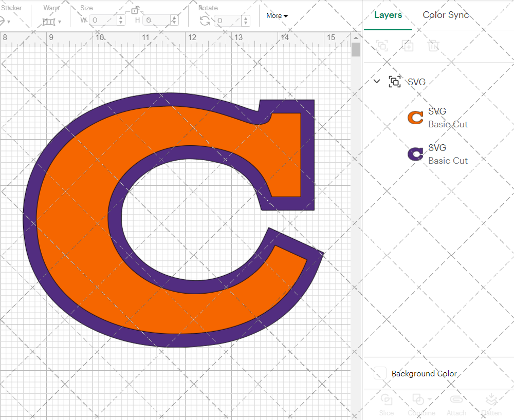Click the Duplicate layer icon
The height and width of the screenshot is (420, 514).
click(408, 46)
